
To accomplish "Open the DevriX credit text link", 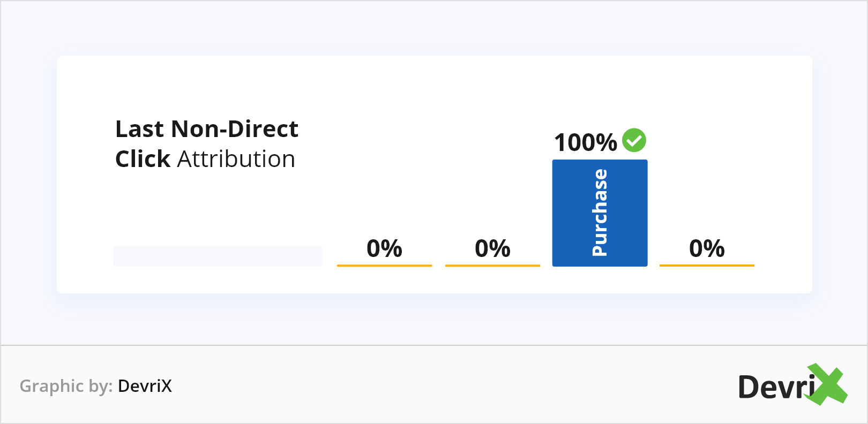I will tap(145, 386).
